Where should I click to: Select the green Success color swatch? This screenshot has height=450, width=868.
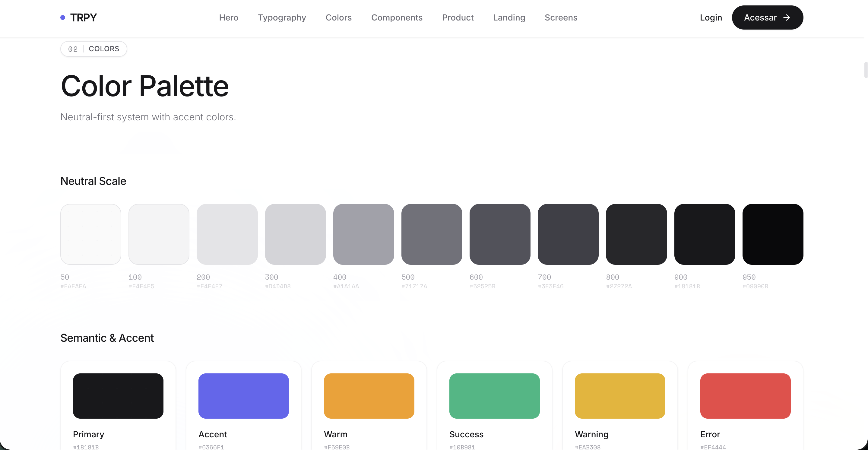tap(494, 396)
